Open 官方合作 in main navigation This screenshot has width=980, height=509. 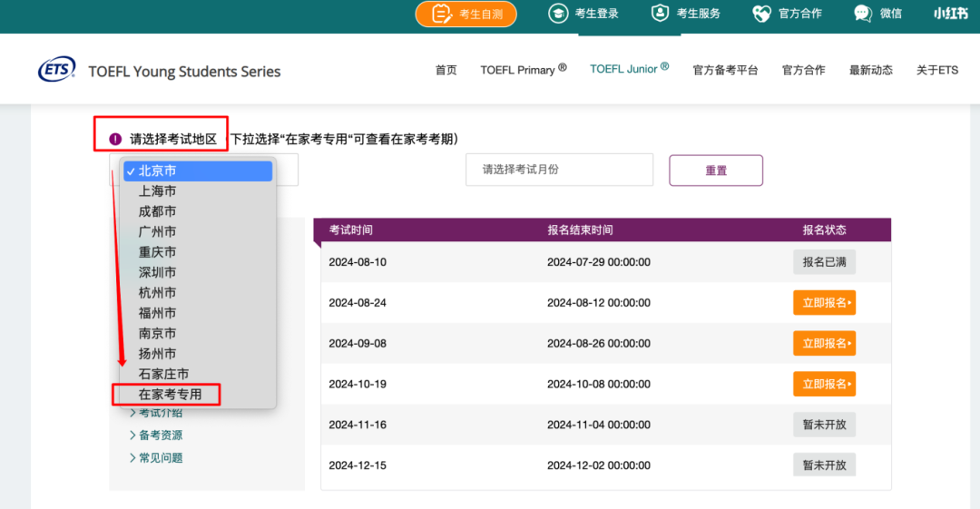803,70
